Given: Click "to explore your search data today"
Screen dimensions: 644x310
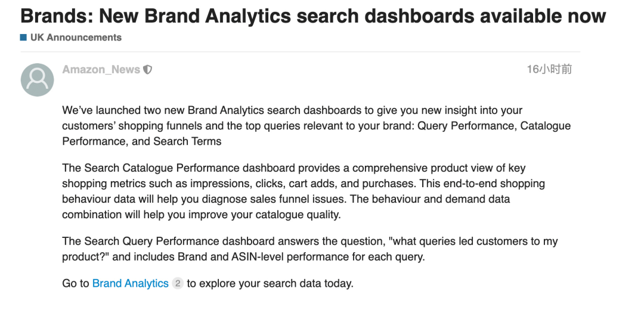Looking at the screenshot, I should click(270, 284).
